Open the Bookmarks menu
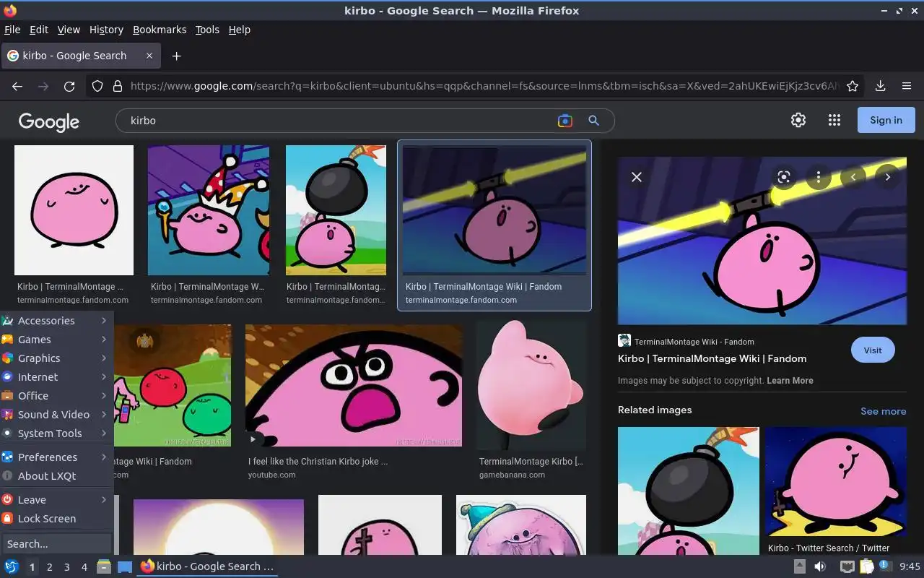 click(160, 30)
